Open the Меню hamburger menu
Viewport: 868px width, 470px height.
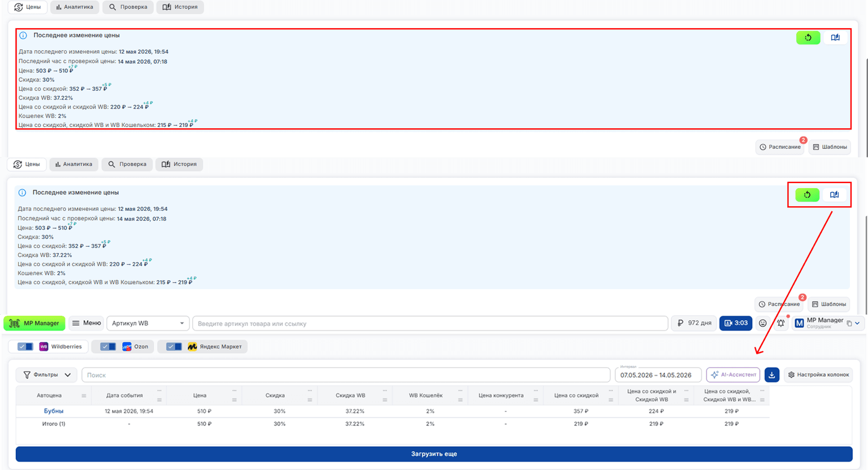pyautogui.click(x=86, y=323)
